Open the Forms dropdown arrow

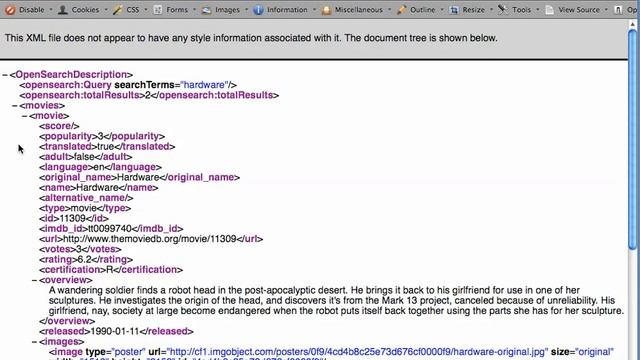194,9
